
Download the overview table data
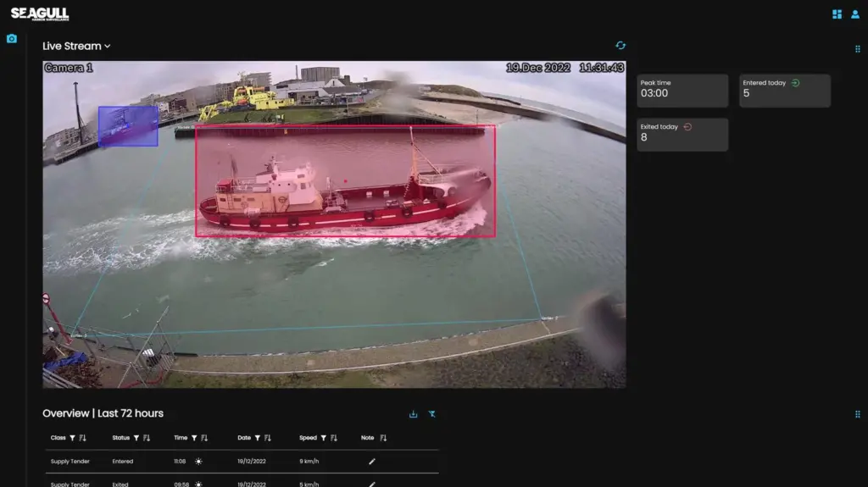pos(413,414)
